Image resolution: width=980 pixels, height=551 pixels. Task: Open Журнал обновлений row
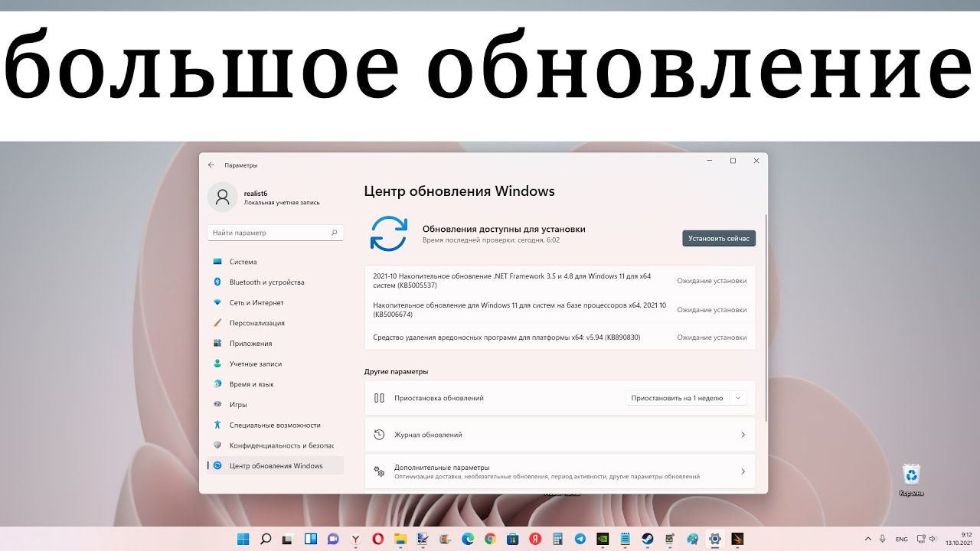[560, 435]
